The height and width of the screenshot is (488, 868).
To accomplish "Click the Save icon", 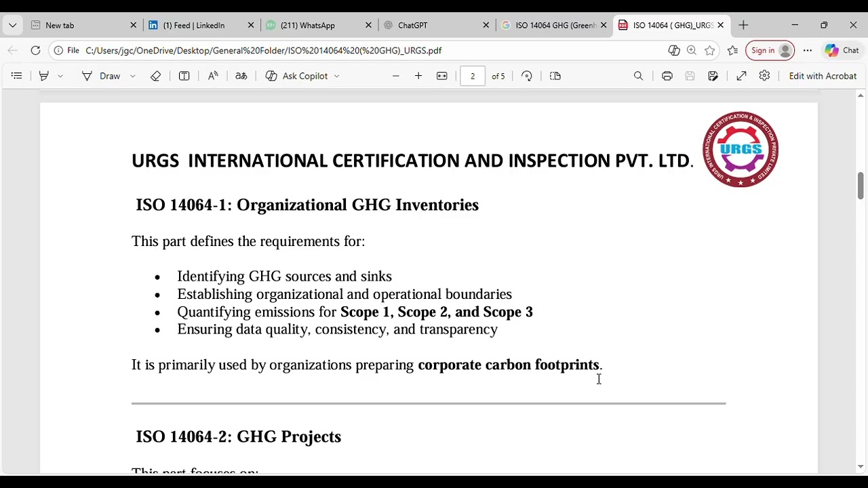I will 690,76.
